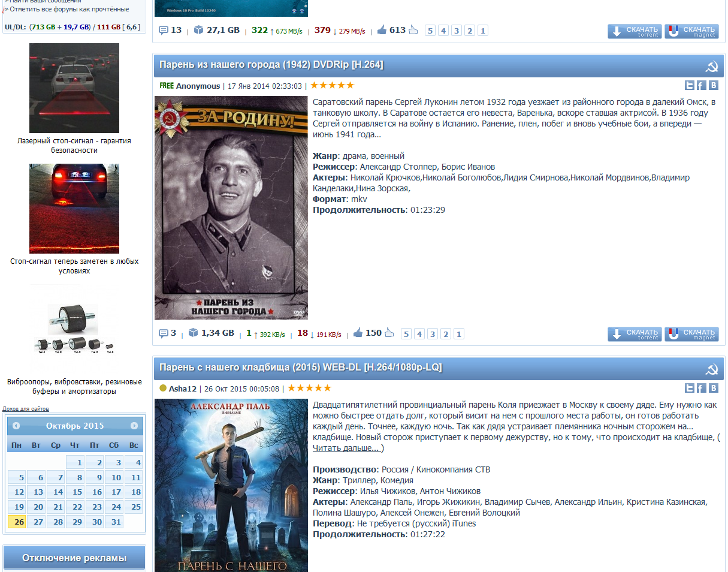Click the hammer and sickle icon on 1942 film header
Viewport: 728px width, 572px height.
click(x=712, y=66)
